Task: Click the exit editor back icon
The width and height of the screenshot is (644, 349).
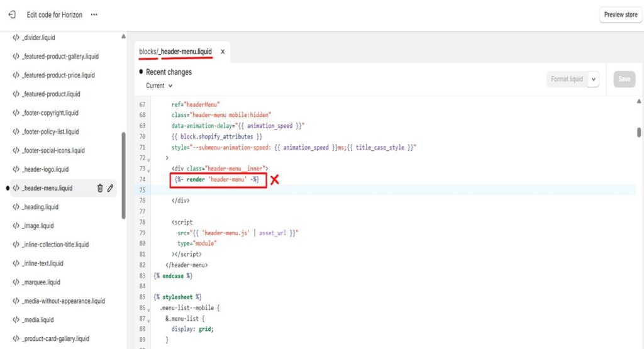Action: click(x=12, y=15)
